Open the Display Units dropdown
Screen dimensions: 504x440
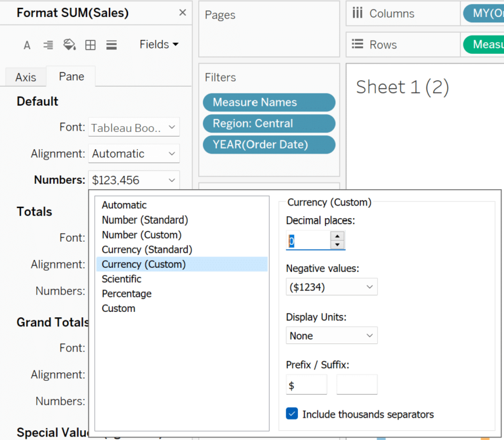(x=331, y=336)
